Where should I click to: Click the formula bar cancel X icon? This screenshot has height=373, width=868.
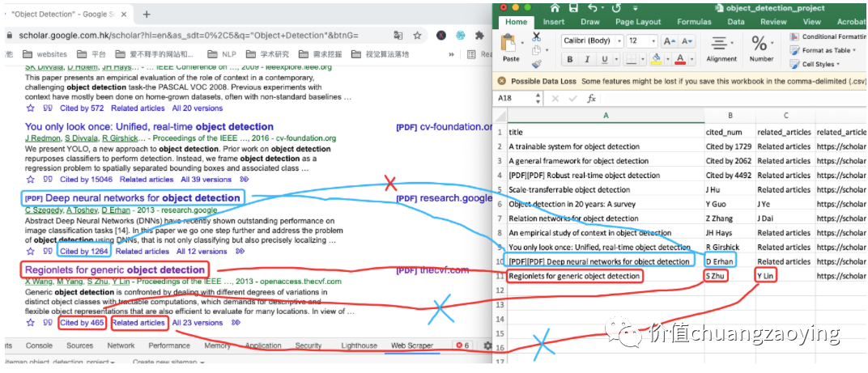(555, 99)
